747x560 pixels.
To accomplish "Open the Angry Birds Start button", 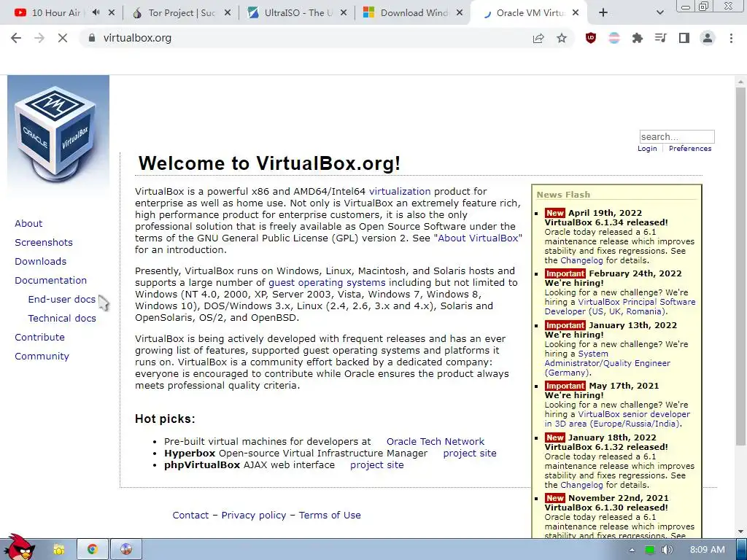I will pos(19,548).
